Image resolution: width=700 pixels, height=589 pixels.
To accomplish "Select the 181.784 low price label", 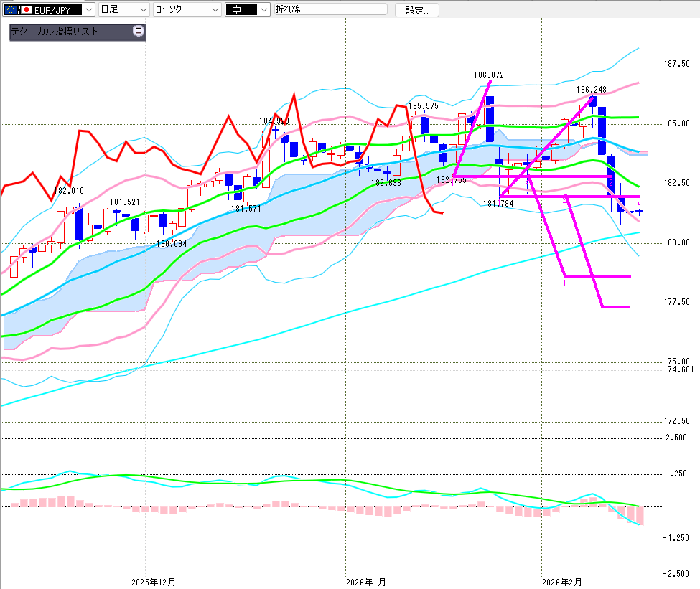I will pyautogui.click(x=498, y=203).
